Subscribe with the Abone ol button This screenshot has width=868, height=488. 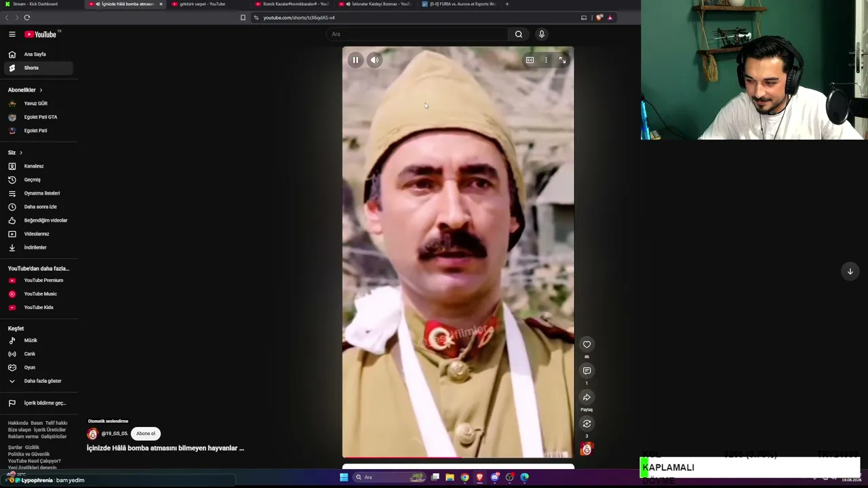[146, 434]
